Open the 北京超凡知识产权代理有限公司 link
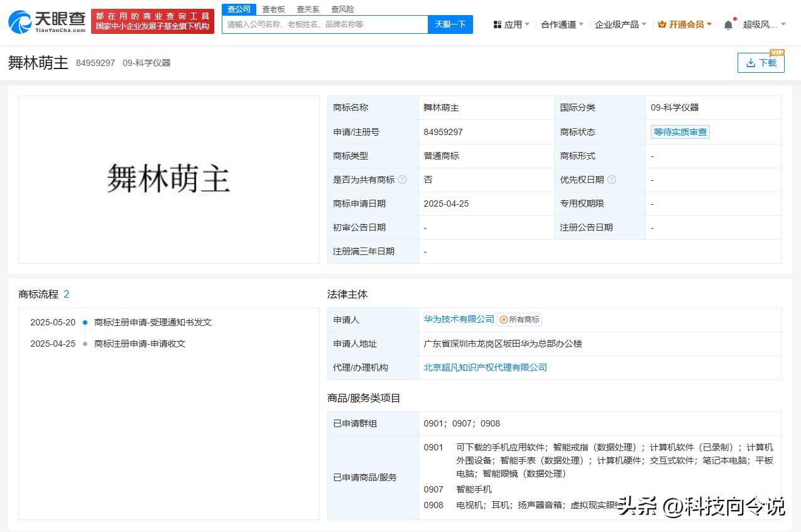Image resolution: width=801 pixels, height=532 pixels. (485, 367)
